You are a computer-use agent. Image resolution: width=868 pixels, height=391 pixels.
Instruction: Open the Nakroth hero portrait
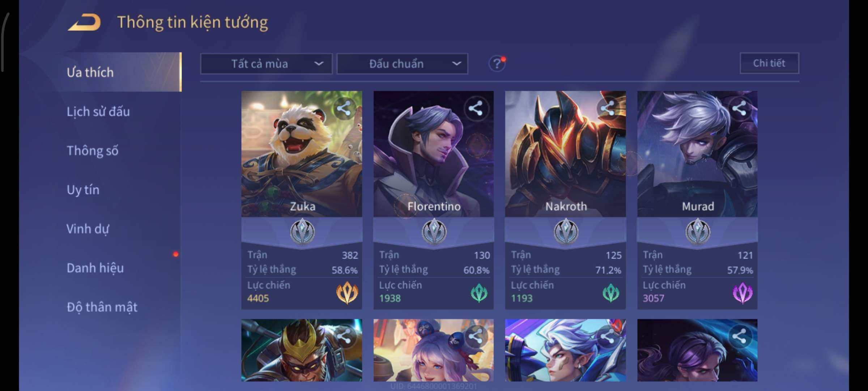565,154
